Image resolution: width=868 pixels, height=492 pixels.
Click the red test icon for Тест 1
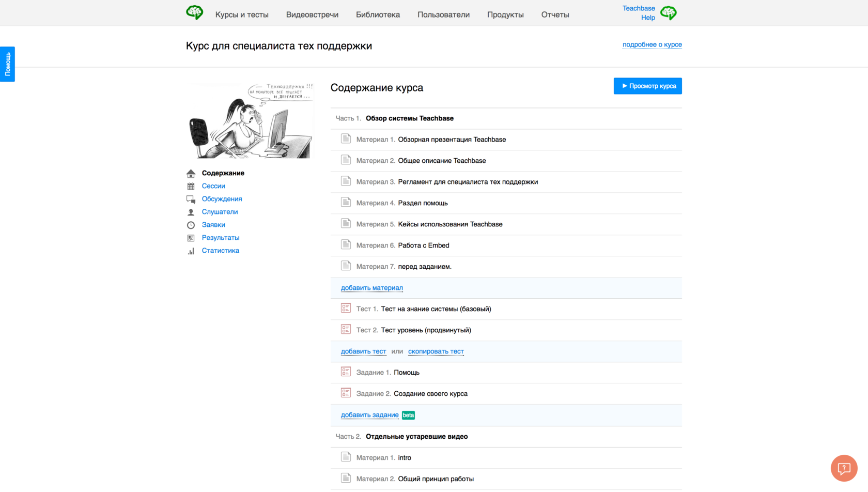pos(346,308)
